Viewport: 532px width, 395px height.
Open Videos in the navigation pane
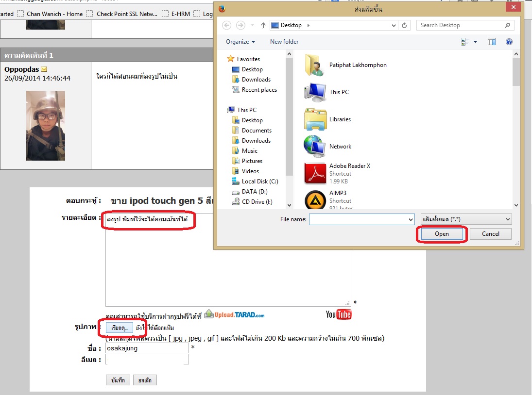250,171
